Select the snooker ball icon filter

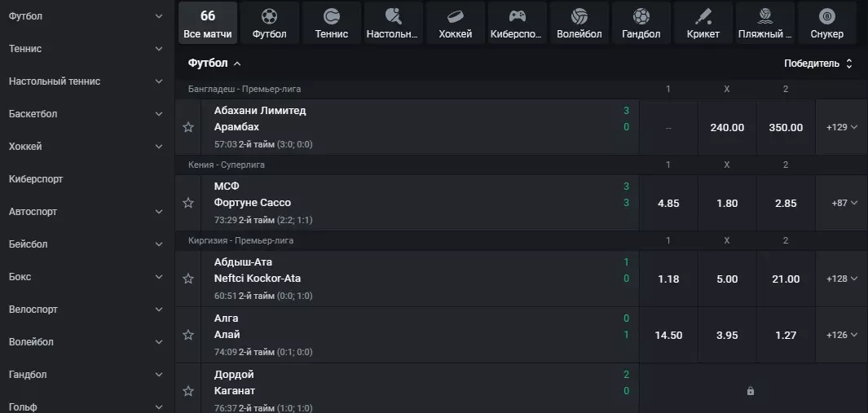pyautogui.click(x=827, y=16)
